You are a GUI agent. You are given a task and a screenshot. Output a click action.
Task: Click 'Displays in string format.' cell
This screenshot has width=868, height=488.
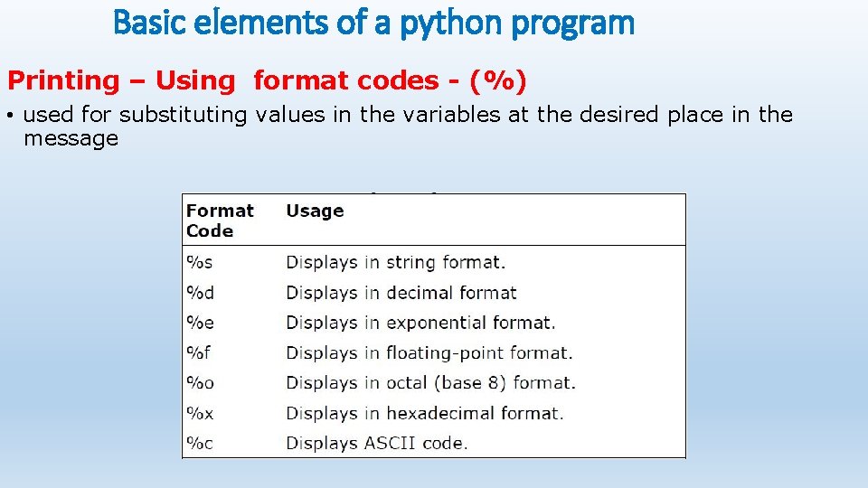pos(396,262)
